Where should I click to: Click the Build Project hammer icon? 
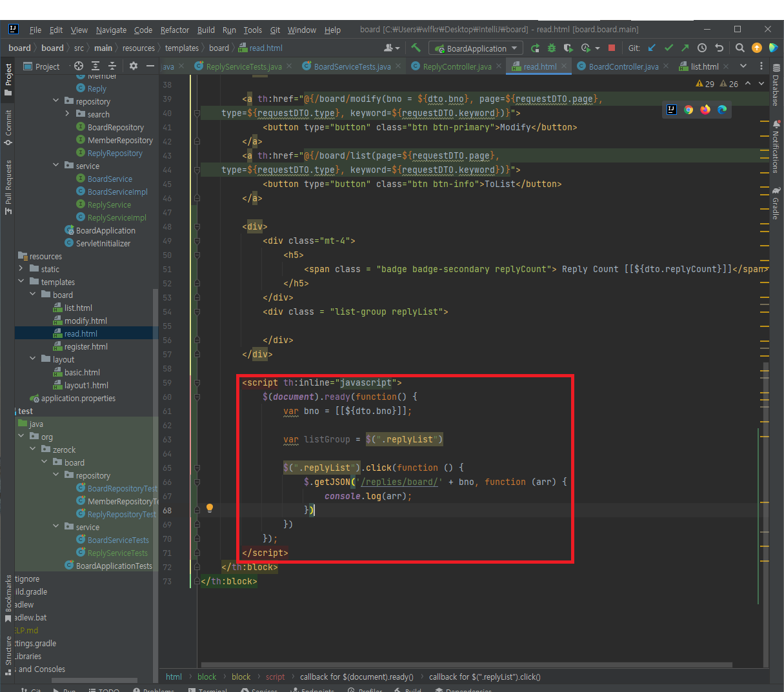(416, 48)
